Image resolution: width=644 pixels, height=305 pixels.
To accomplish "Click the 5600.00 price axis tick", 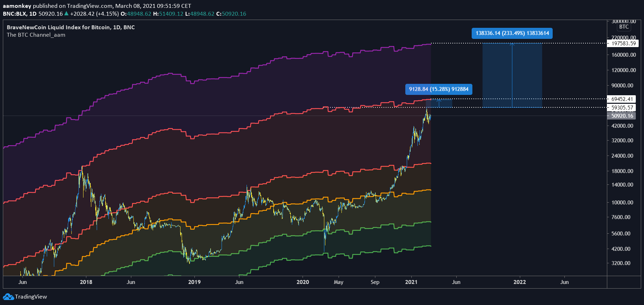I will (621, 234).
